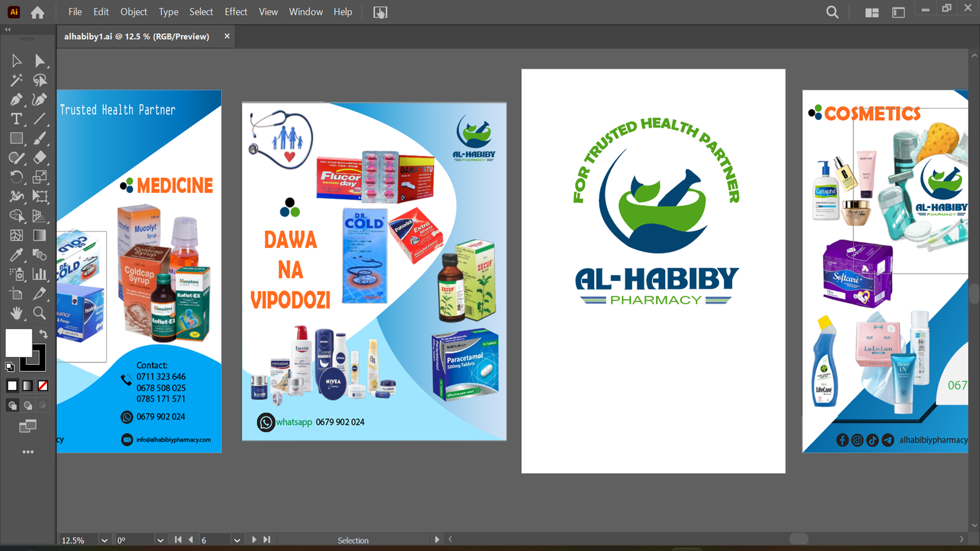Select the Zoom tool in toolbar
980x551 pixels.
(40, 313)
